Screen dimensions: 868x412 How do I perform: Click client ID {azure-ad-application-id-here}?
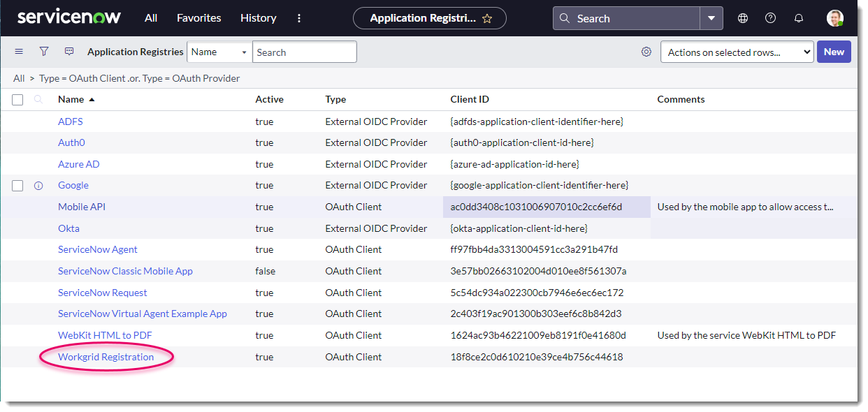click(515, 164)
